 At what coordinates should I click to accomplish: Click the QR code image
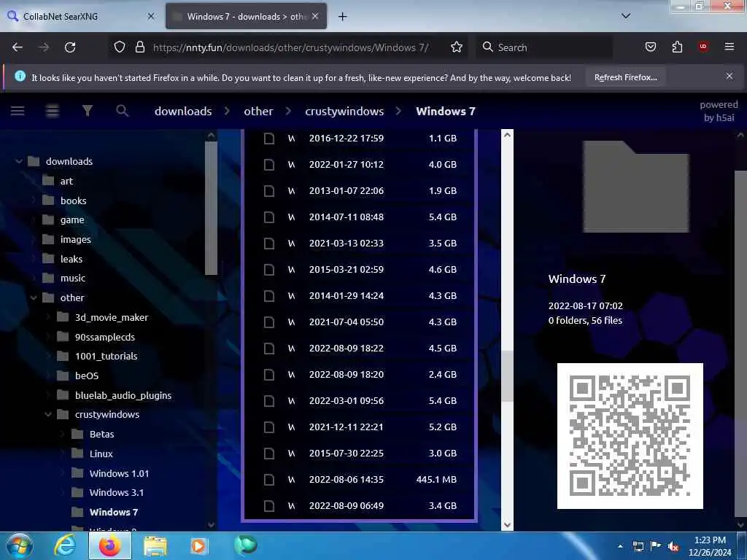(x=630, y=436)
